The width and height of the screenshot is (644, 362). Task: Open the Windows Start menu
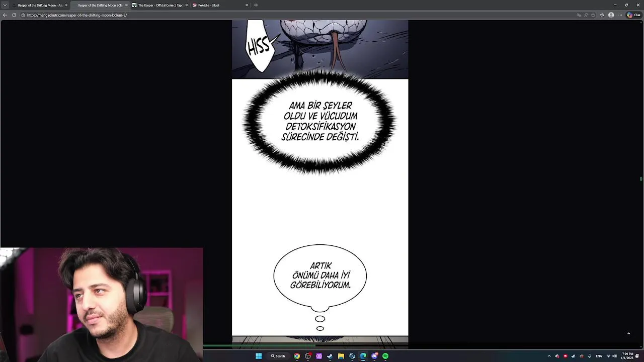point(259,356)
